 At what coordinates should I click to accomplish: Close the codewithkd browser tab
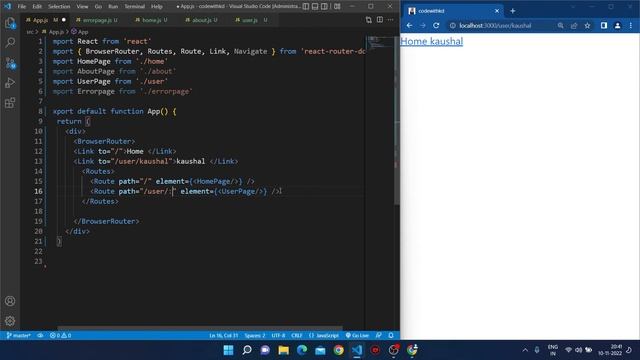pos(497,11)
